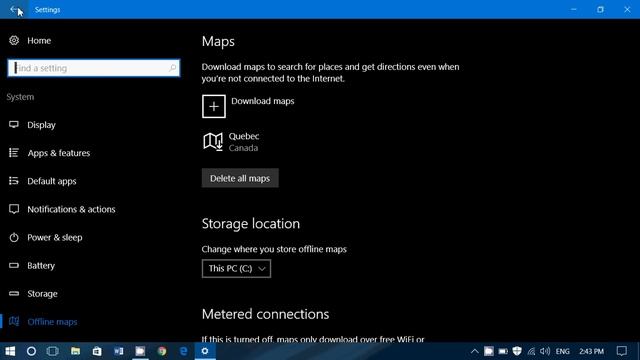Image resolution: width=640 pixels, height=360 pixels.
Task: Click the plus Download maps button
Action: [x=213, y=107]
